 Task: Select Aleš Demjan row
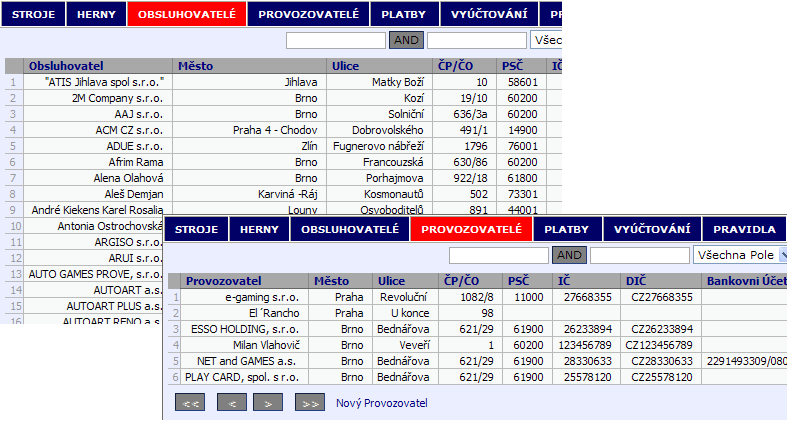(x=283, y=194)
